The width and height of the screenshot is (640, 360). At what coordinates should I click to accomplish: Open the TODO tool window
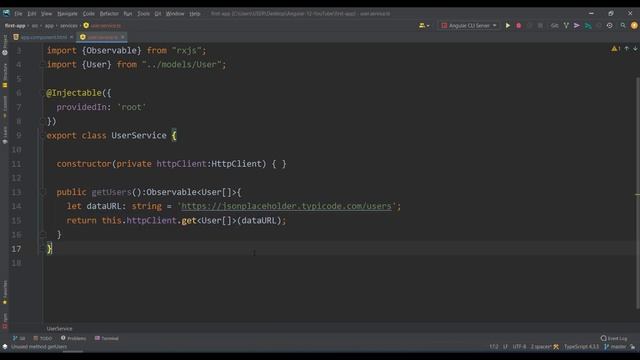[42, 338]
